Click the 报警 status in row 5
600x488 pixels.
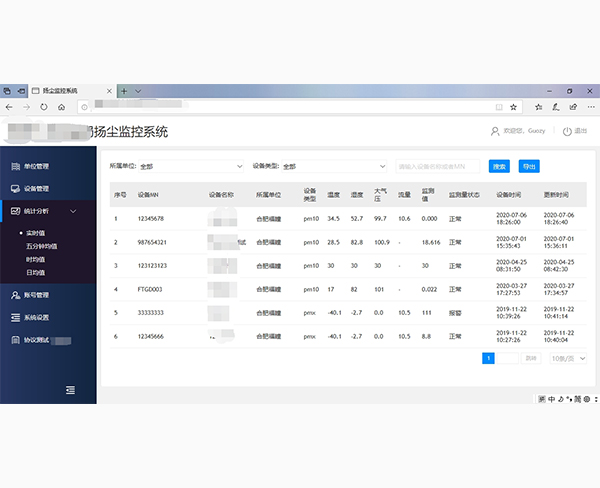click(455, 313)
